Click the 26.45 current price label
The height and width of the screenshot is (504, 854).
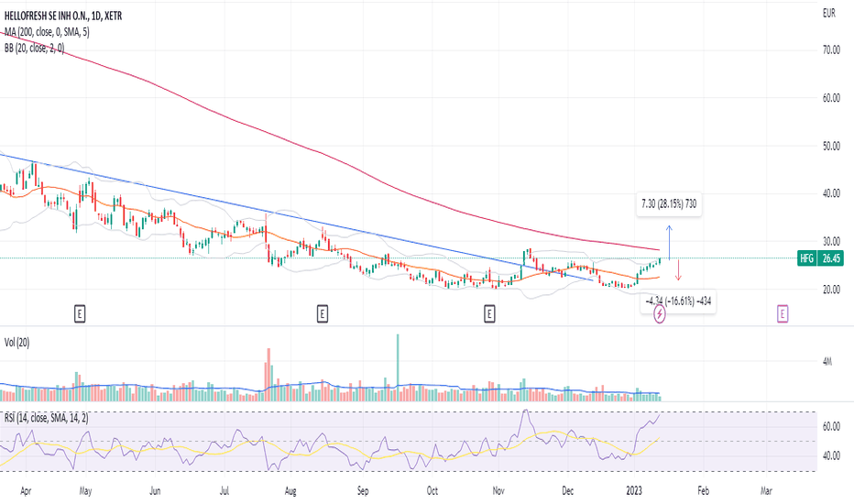[x=831, y=258]
